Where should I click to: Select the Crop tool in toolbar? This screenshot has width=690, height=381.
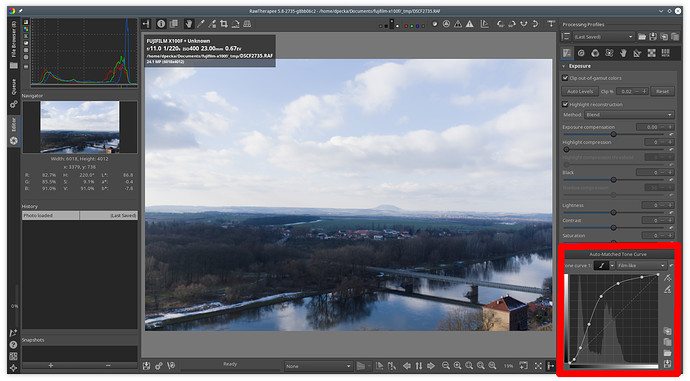pos(224,24)
